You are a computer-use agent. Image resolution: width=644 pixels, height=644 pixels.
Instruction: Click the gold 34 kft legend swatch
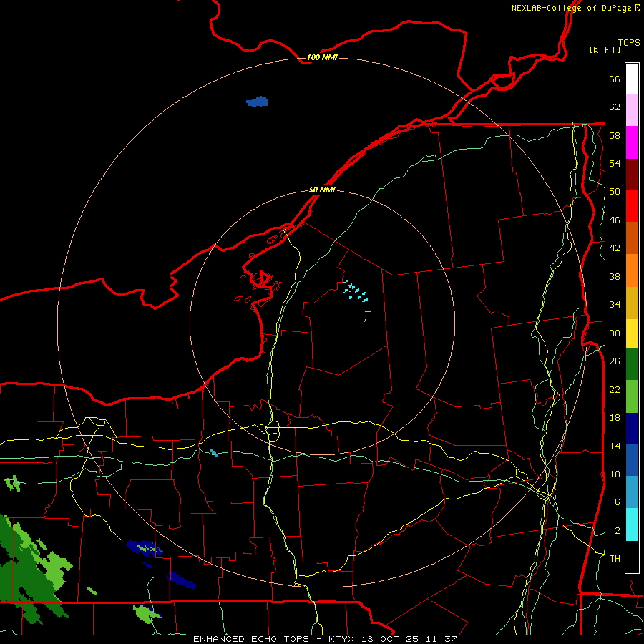(632, 303)
